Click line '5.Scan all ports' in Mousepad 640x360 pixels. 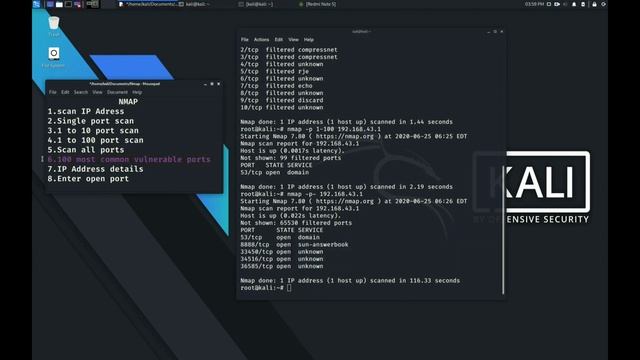[86, 150]
